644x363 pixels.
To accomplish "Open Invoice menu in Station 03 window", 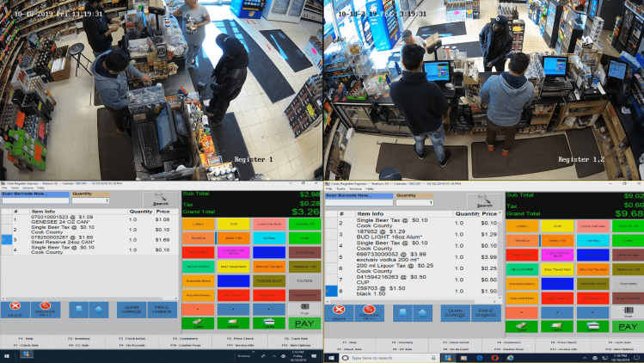I will [355, 188].
